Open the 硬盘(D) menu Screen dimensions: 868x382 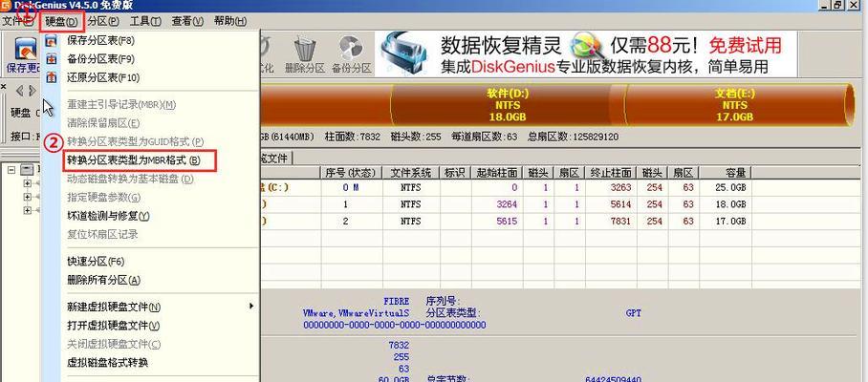[62, 22]
